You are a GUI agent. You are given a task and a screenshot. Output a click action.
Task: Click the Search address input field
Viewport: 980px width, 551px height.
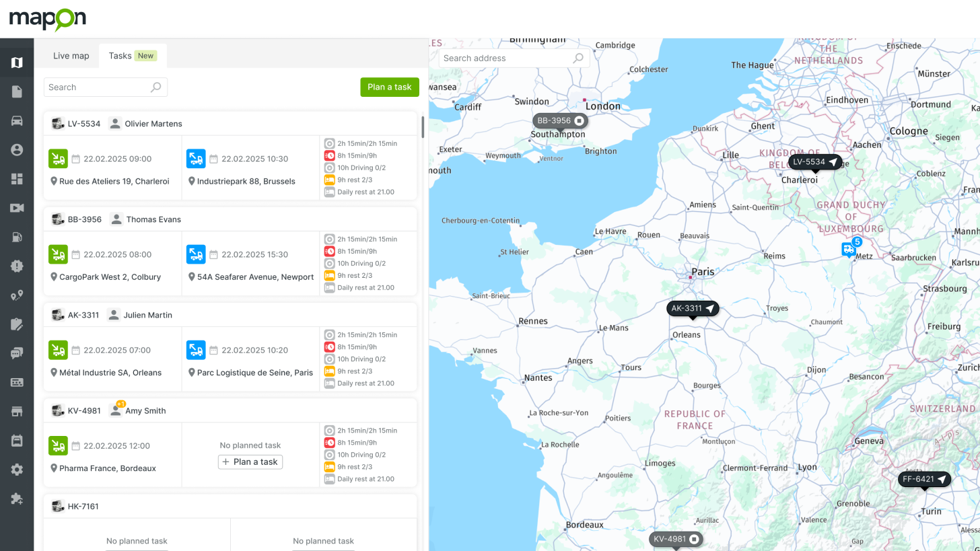[513, 59]
